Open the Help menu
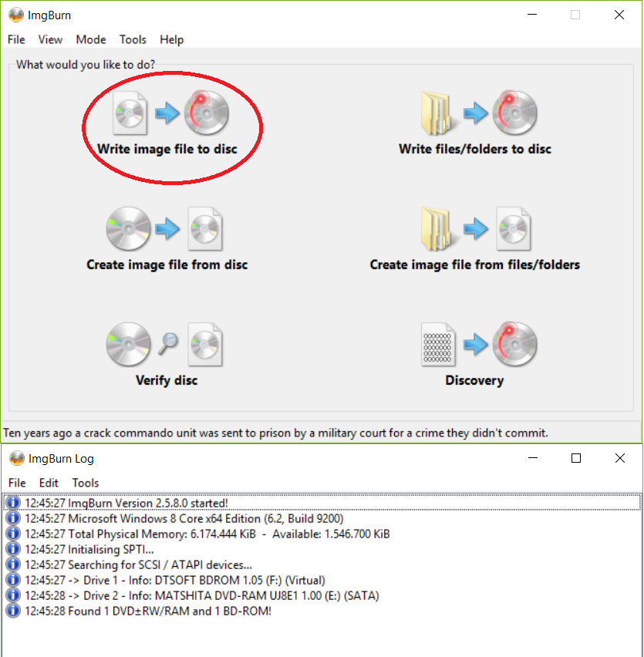The height and width of the screenshot is (657, 644). pos(172,40)
